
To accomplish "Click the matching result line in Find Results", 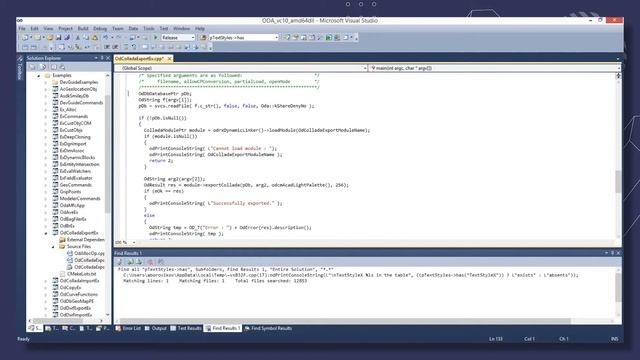I will 351,275.
